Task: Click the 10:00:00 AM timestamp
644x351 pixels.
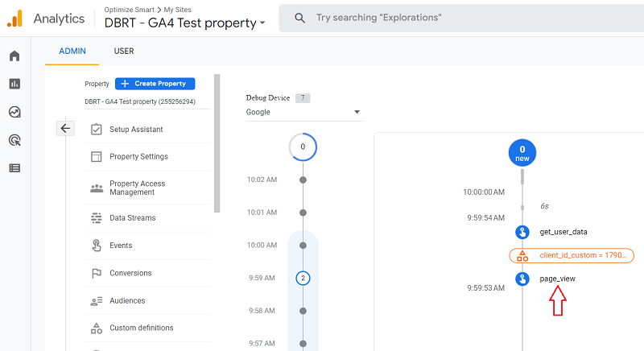Action: point(484,192)
